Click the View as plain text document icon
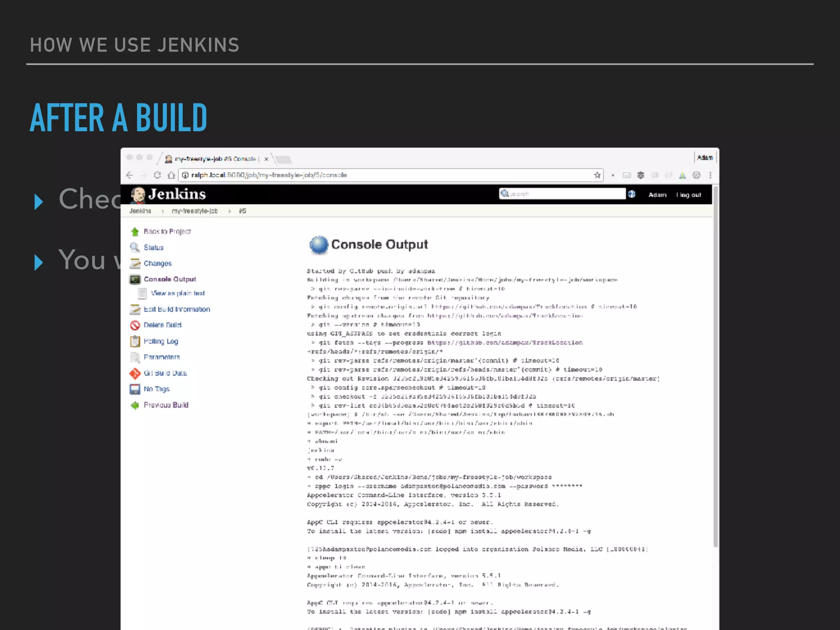Screen dimensions: 840x630 click(x=142, y=293)
